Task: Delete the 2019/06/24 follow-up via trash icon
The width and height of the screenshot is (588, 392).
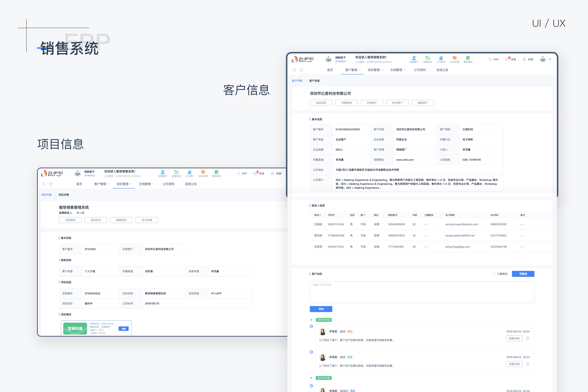Action: click(528, 338)
